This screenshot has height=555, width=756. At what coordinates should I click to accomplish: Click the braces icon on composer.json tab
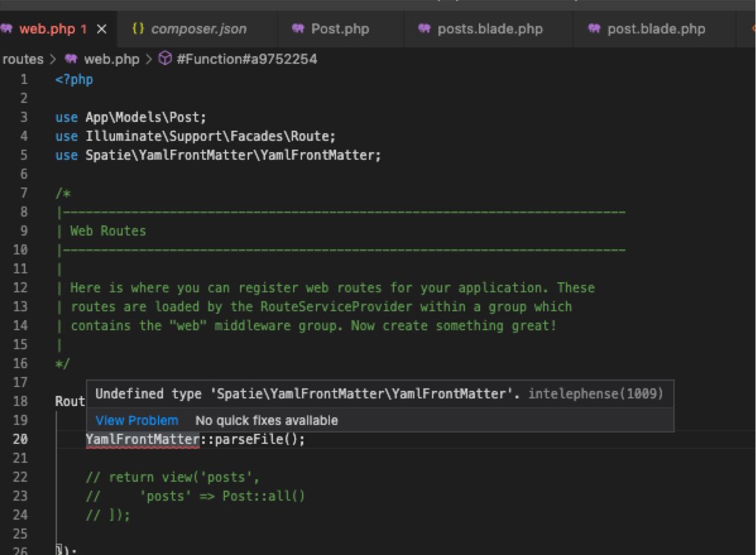coord(138,29)
